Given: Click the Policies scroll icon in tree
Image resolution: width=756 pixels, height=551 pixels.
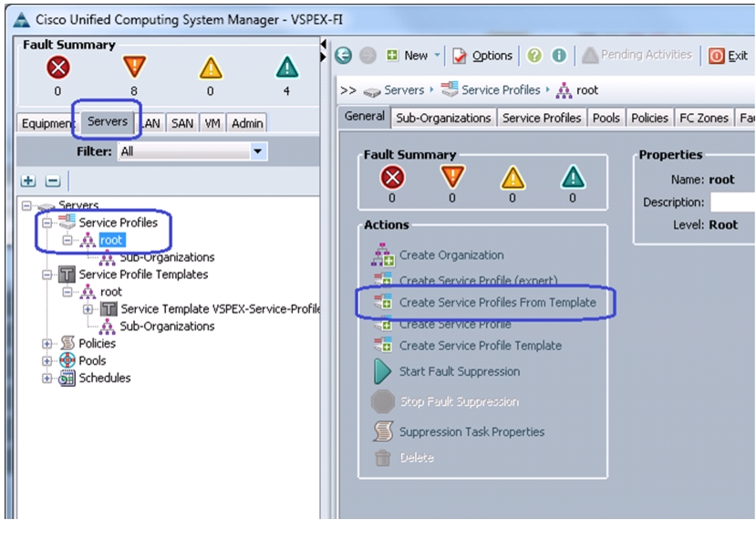Looking at the screenshot, I should click(67, 343).
